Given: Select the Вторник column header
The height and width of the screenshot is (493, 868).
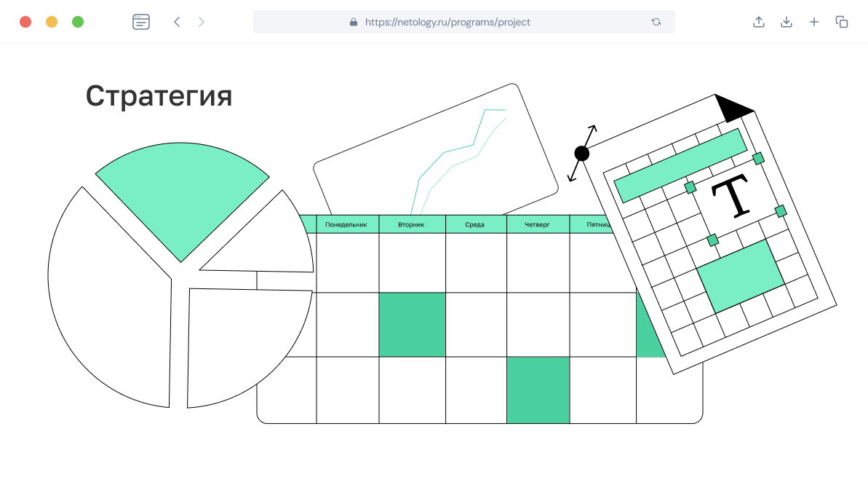Looking at the screenshot, I should [x=411, y=224].
